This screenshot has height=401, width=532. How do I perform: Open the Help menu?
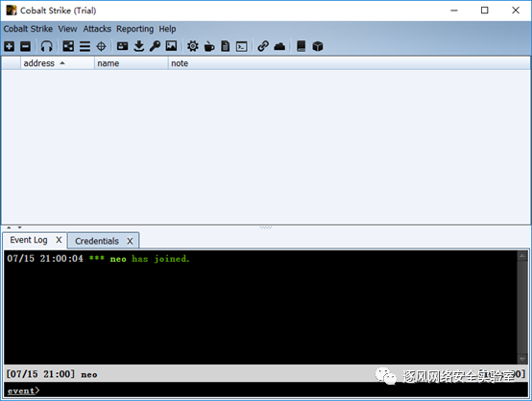[167, 29]
